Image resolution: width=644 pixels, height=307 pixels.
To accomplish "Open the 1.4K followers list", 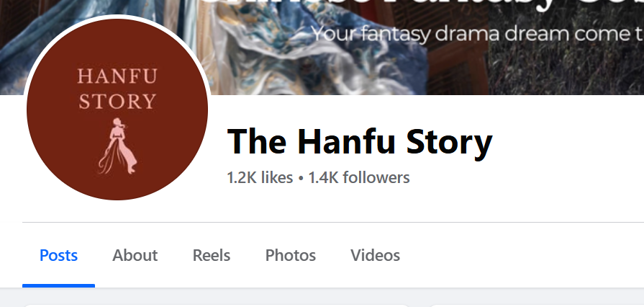I will point(359,178).
